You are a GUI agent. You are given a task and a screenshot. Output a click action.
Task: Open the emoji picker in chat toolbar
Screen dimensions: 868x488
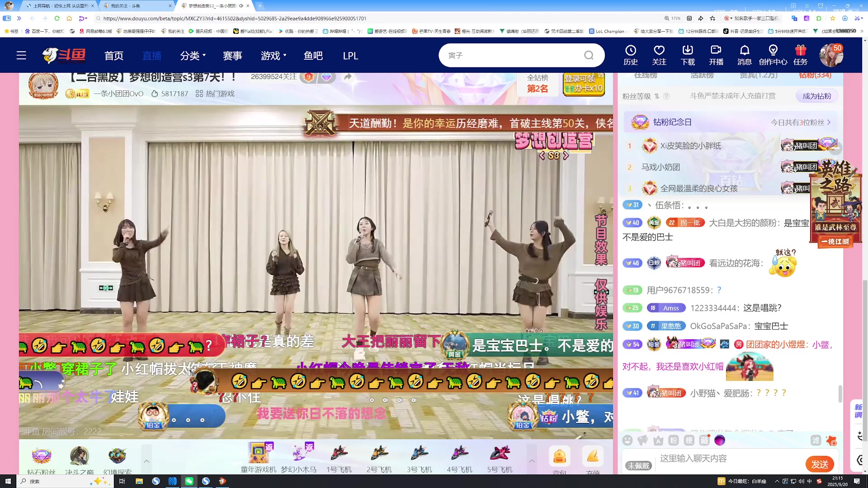click(627, 440)
